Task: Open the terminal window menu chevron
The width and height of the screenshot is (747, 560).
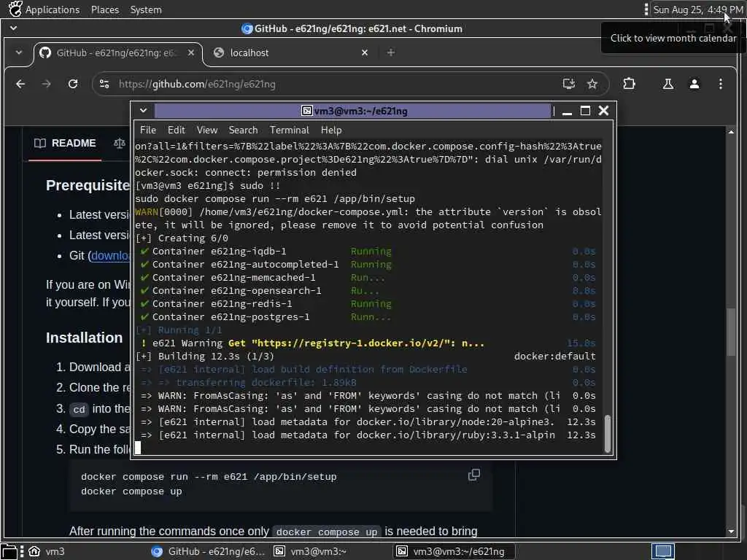Action: click(143, 111)
